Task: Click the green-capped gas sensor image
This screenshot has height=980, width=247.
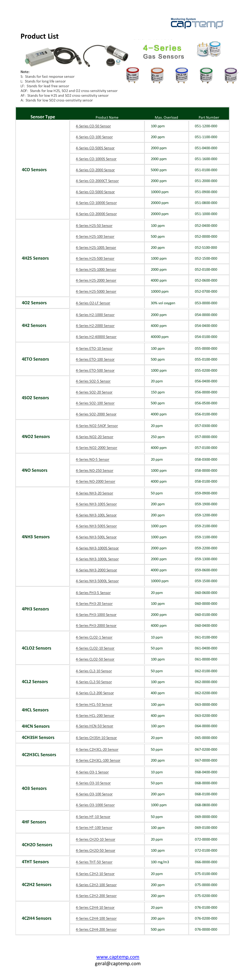Action: pos(206,75)
